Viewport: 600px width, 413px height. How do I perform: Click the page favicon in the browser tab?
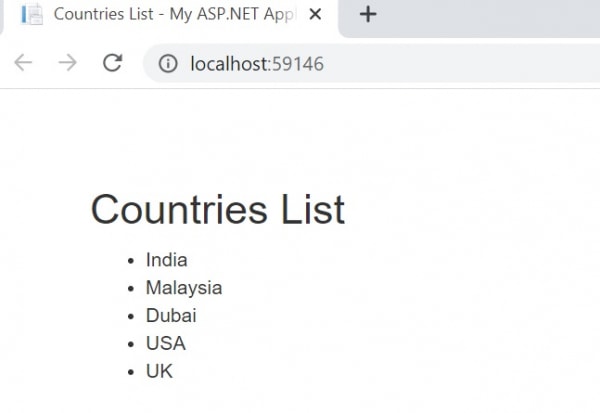click(31, 14)
